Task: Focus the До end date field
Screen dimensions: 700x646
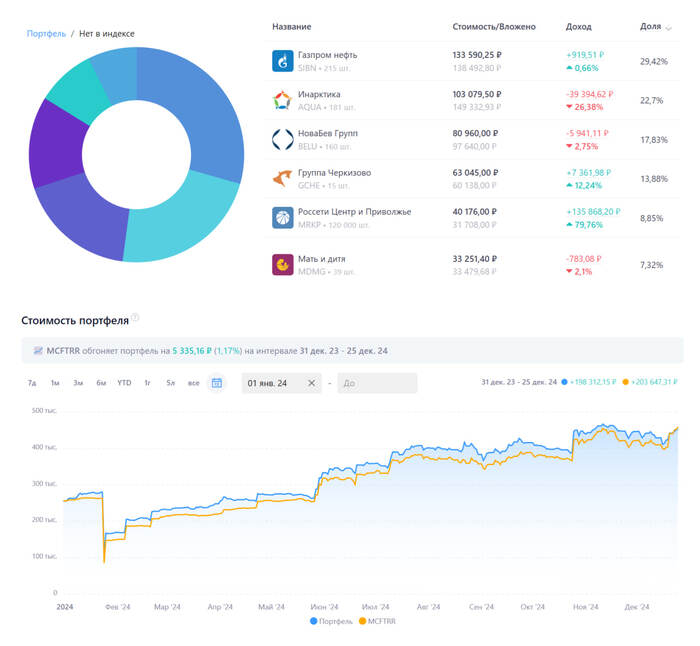Action: [x=376, y=383]
